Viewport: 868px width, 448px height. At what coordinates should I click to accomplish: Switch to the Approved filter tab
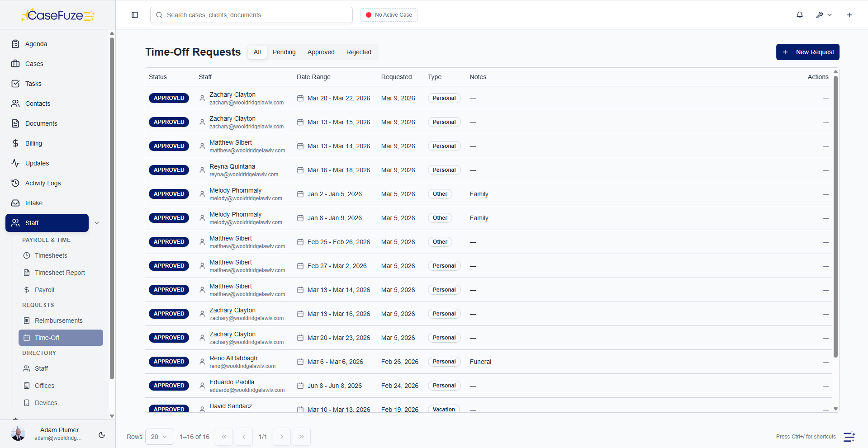coord(321,52)
